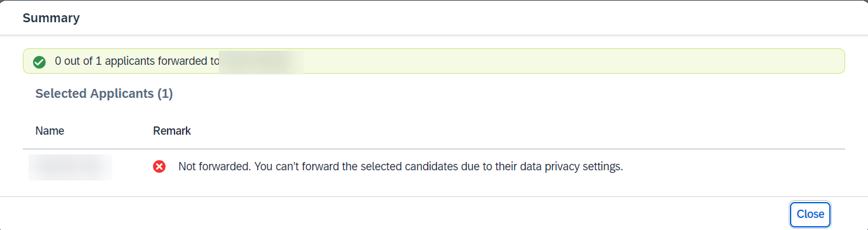The height and width of the screenshot is (230, 868).
Task: Click the words 'Not forwarded.' in the remark
Action: 213,167
